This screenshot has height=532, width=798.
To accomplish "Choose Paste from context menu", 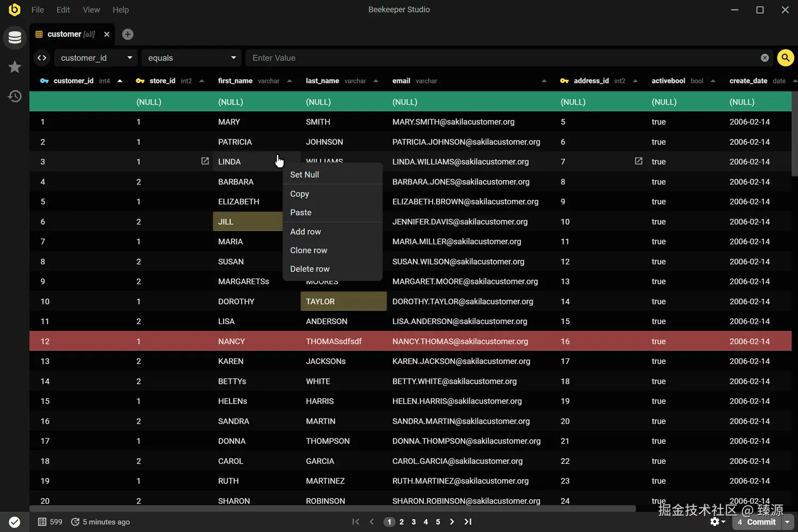I will [x=332, y=212].
